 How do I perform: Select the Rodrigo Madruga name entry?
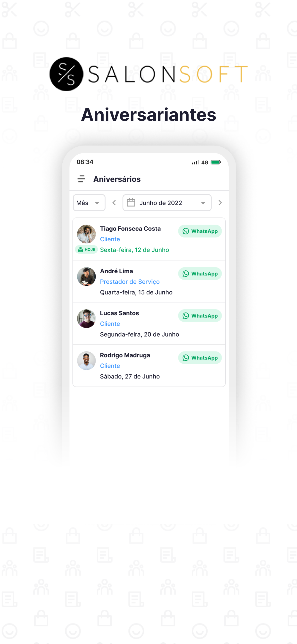[x=125, y=355]
